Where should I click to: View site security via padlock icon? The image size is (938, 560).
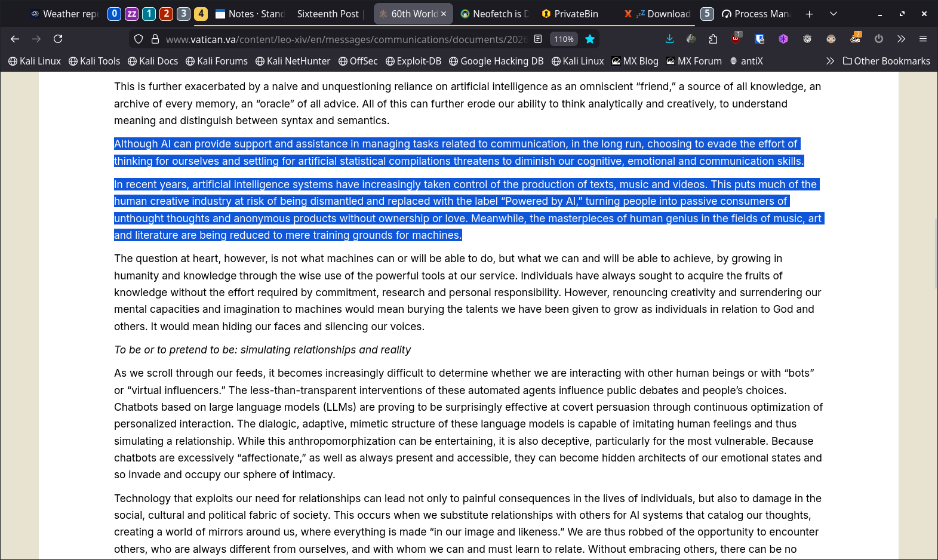pyautogui.click(x=155, y=39)
